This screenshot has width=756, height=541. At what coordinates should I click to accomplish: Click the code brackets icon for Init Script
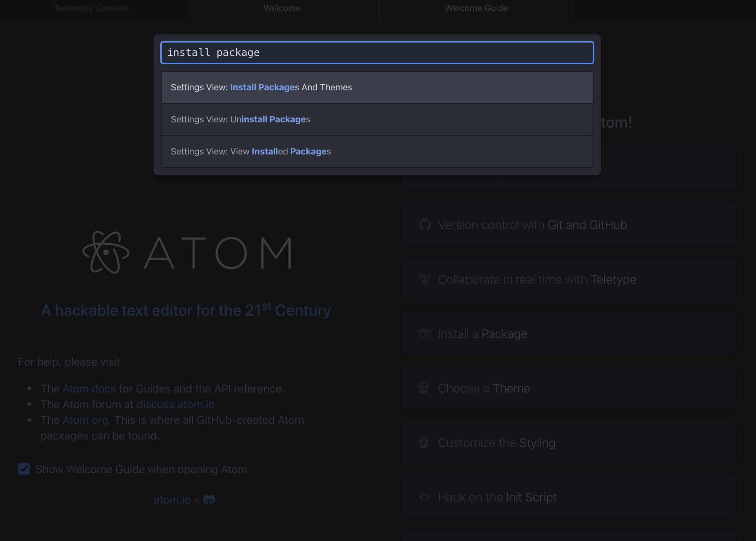(425, 497)
